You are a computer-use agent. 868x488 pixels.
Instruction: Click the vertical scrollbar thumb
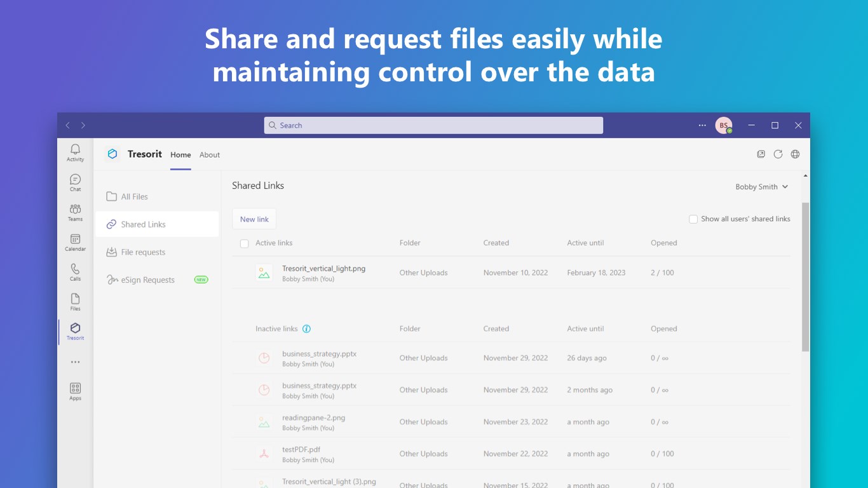tap(805, 277)
